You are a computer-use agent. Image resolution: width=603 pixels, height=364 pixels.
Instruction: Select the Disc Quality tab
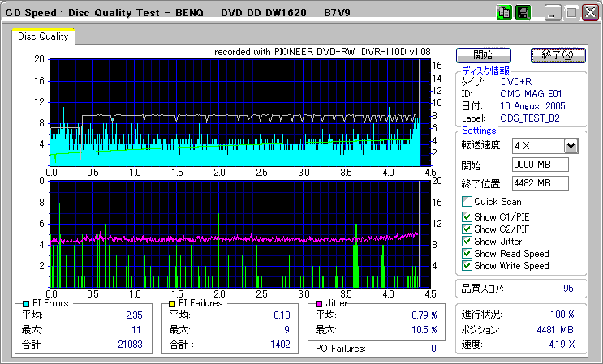[x=44, y=36]
